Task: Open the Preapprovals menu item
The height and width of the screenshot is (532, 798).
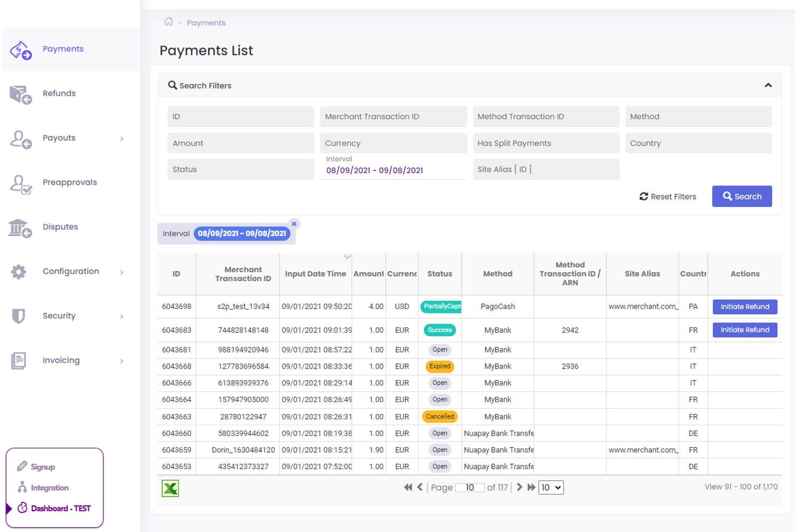Action: tap(70, 182)
